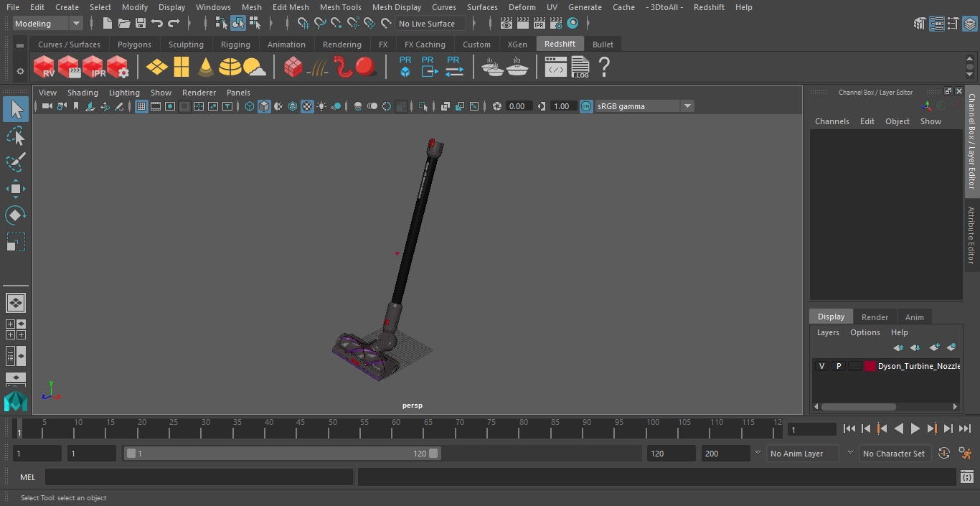The width and height of the screenshot is (980, 506).
Task: Open the Redshift menu in menu bar
Action: tap(708, 7)
